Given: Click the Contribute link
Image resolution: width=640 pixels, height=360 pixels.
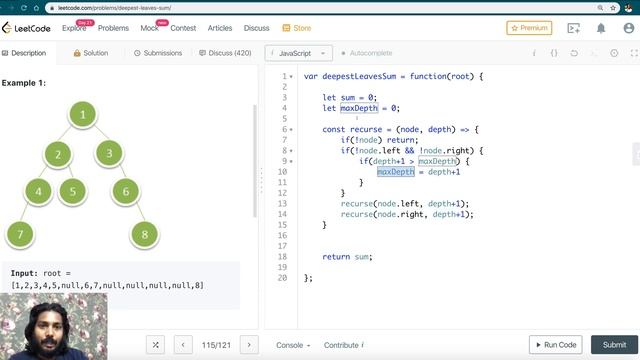Looking at the screenshot, I should point(344,345).
